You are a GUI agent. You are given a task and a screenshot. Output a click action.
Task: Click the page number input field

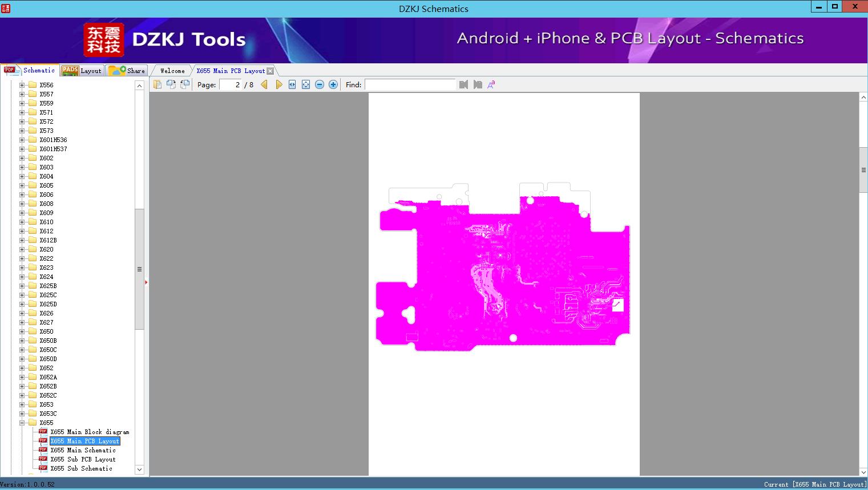tap(231, 84)
